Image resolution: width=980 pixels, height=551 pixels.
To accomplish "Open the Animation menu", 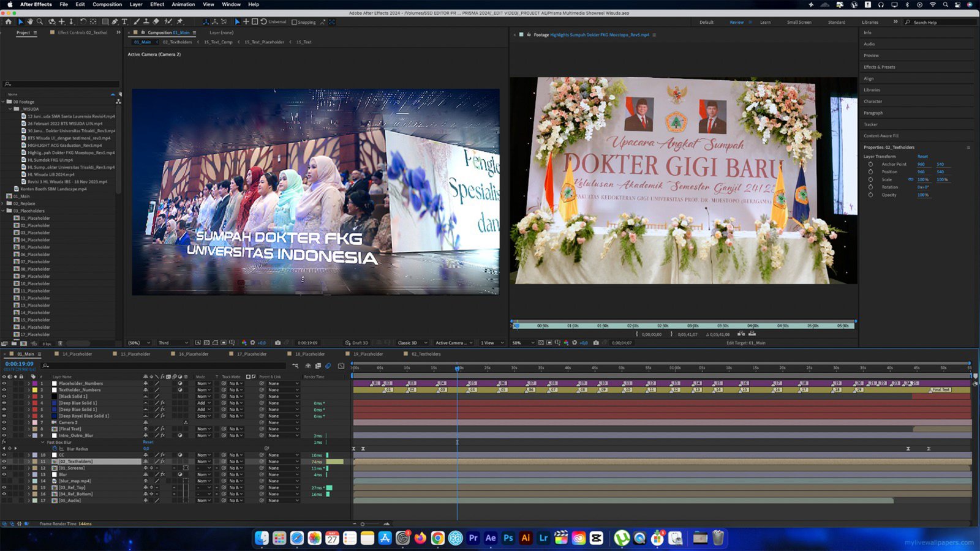I will [183, 4].
